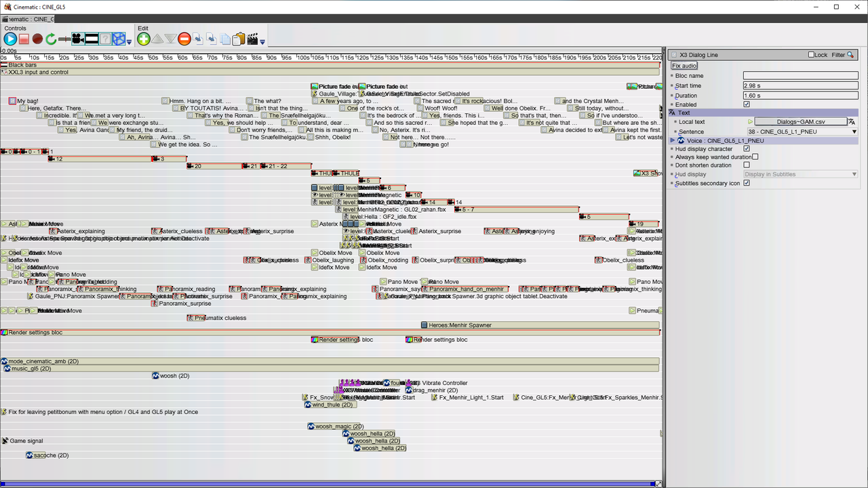Image resolution: width=868 pixels, height=488 pixels.
Task: Toggle Hud display character checkbox
Action: coord(747,148)
